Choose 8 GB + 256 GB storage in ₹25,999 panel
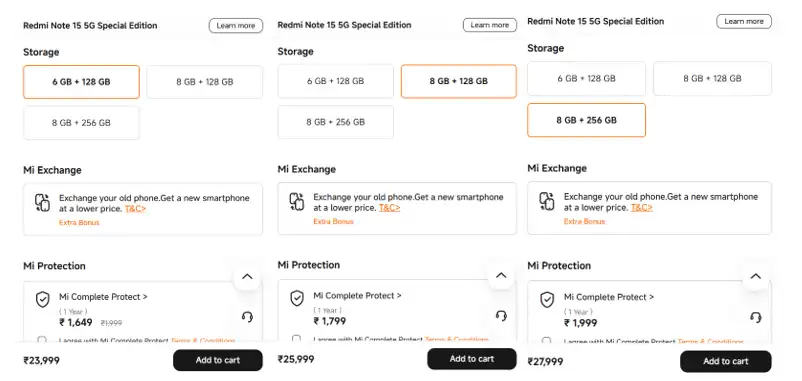The height and width of the screenshot is (381, 802). (336, 122)
